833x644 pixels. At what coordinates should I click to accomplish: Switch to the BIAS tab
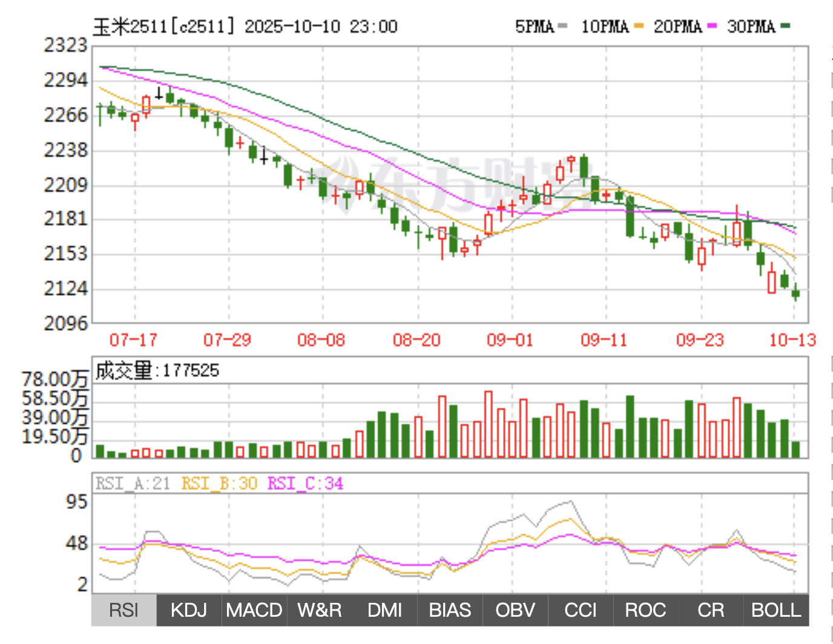click(450, 610)
